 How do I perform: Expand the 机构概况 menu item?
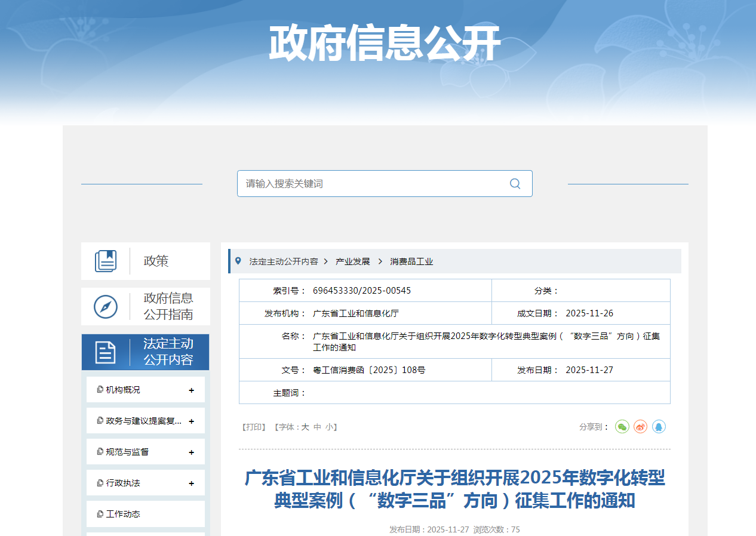(x=191, y=390)
